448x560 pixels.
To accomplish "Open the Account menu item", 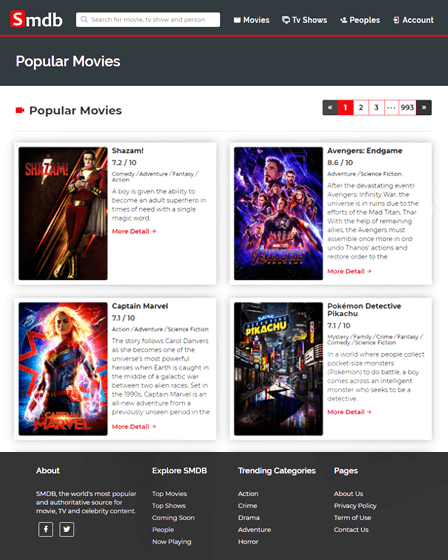I will click(413, 20).
